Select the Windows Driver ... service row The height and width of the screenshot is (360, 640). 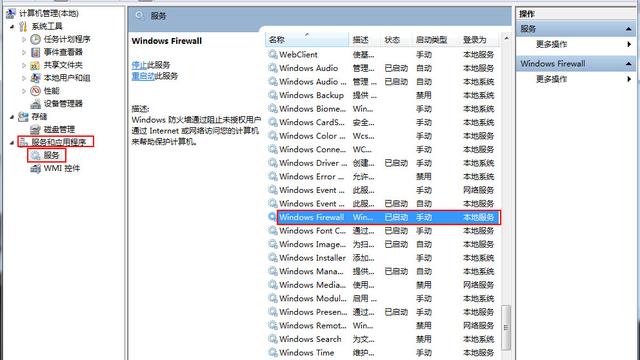click(x=383, y=163)
